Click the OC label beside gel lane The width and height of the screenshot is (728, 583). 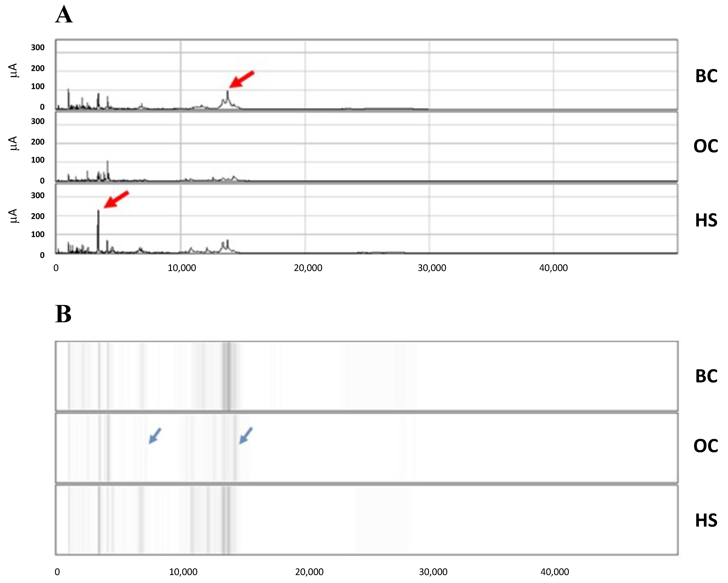click(706, 446)
